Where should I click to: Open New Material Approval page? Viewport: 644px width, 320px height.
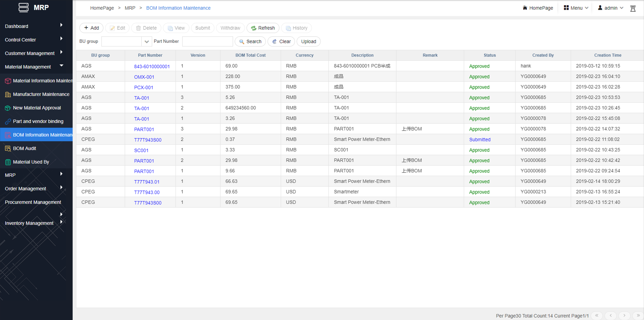coord(37,108)
